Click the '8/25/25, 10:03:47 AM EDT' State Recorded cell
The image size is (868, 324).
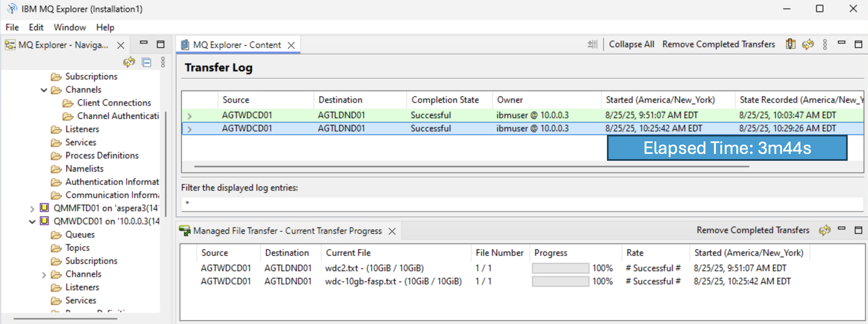(787, 115)
